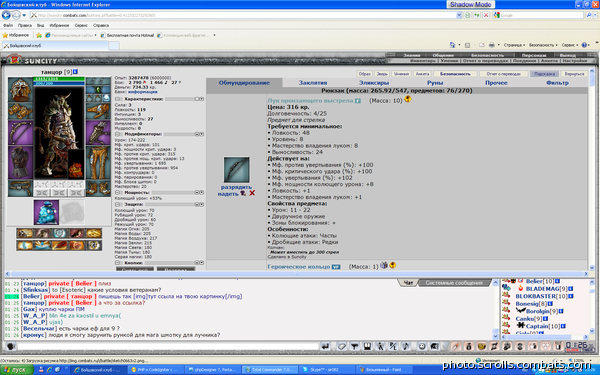Click the Безопасность button
600x375 pixels.
point(455,74)
